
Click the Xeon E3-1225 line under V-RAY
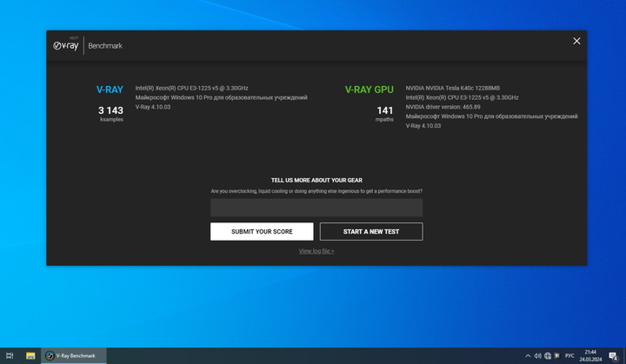click(191, 88)
